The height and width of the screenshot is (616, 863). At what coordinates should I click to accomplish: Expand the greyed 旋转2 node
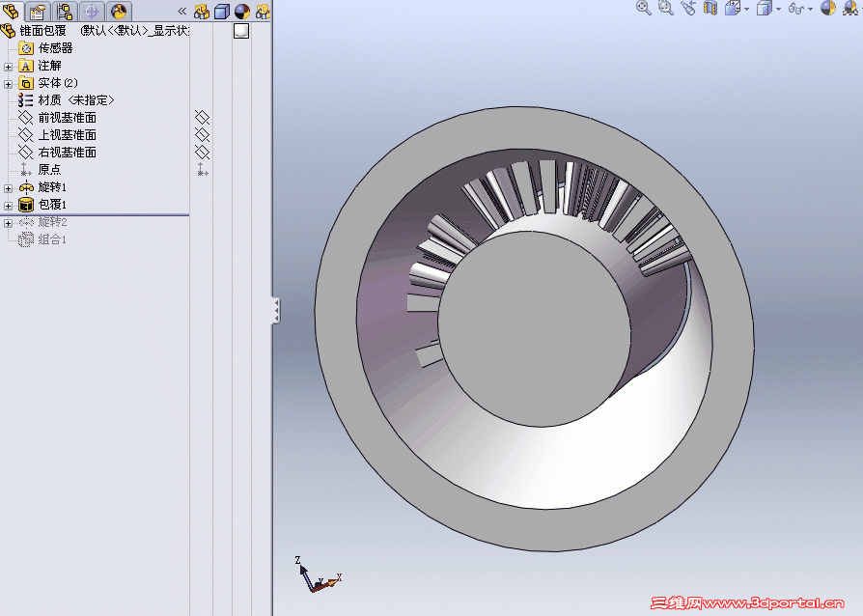[x=8, y=223]
